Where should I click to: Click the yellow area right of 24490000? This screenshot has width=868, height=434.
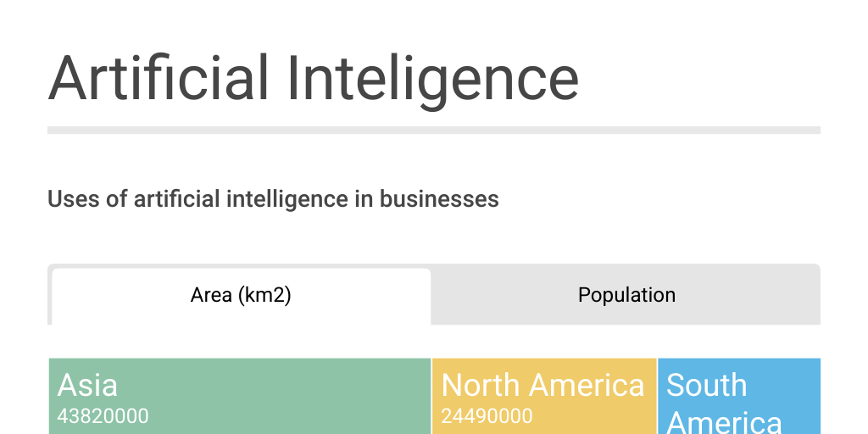point(593,416)
